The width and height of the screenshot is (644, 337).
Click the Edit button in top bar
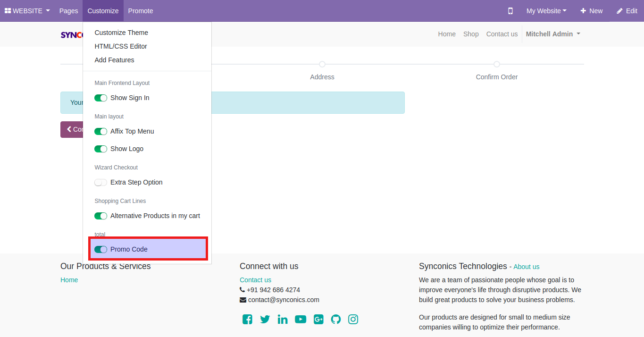point(627,11)
